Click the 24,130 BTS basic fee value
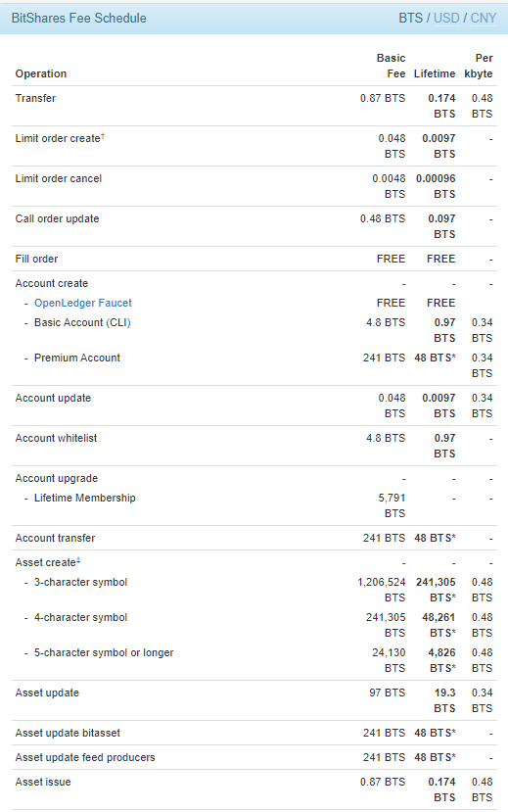The image size is (508, 812). click(389, 660)
